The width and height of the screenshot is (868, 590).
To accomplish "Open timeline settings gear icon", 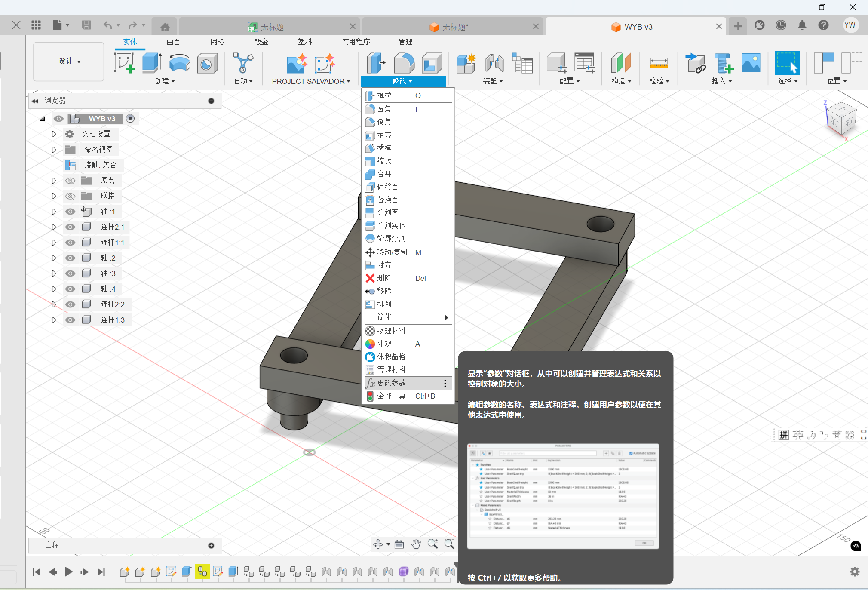I will coord(855,572).
